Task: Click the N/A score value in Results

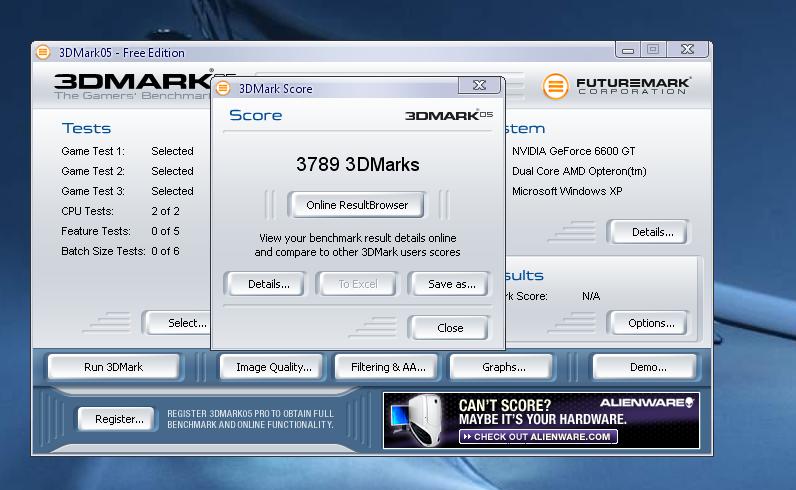Action: [x=591, y=296]
